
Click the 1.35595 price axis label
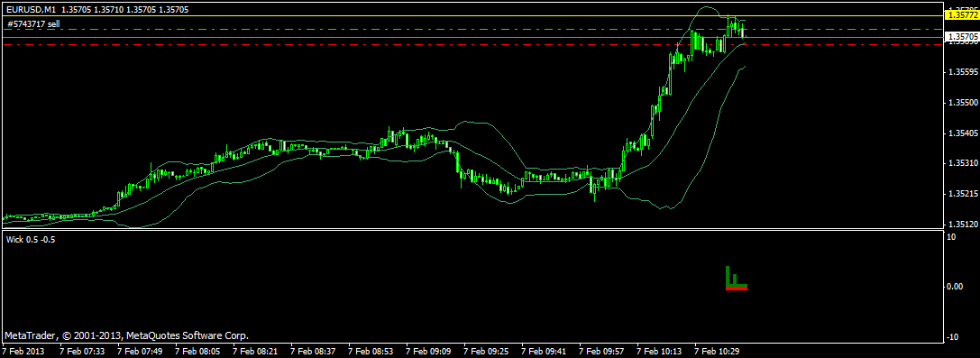click(x=963, y=72)
